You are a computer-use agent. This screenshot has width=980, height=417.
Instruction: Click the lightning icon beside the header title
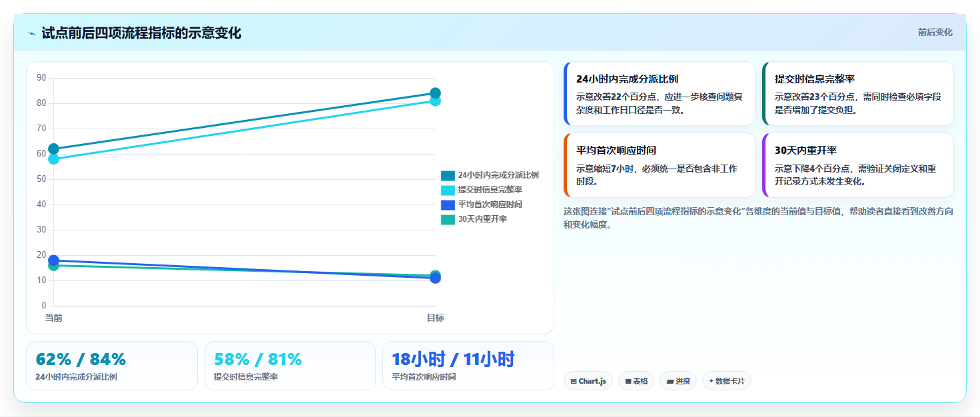tap(31, 33)
